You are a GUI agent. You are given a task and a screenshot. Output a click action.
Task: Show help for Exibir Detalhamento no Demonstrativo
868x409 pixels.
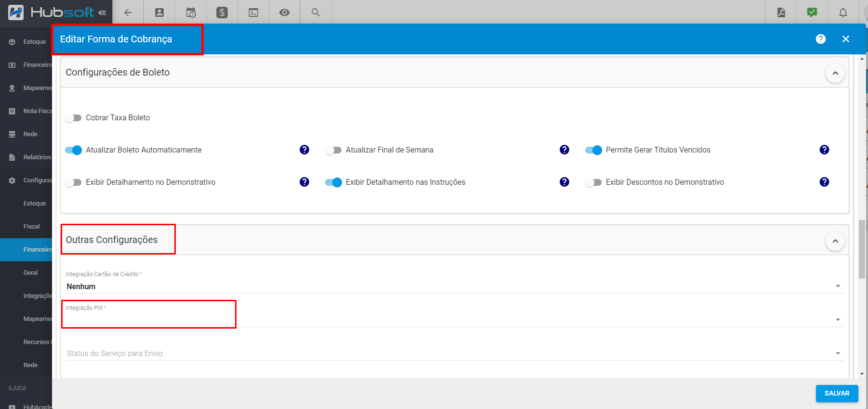tap(304, 182)
